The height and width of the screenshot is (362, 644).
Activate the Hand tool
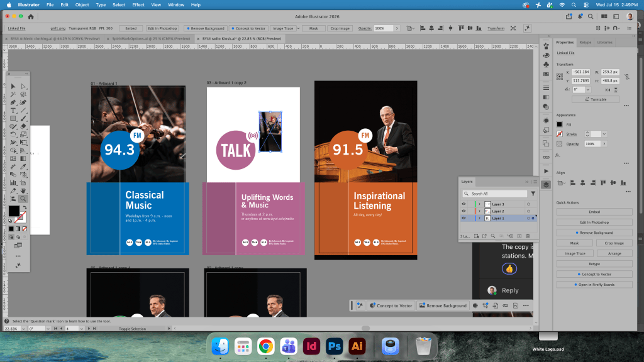(23, 191)
